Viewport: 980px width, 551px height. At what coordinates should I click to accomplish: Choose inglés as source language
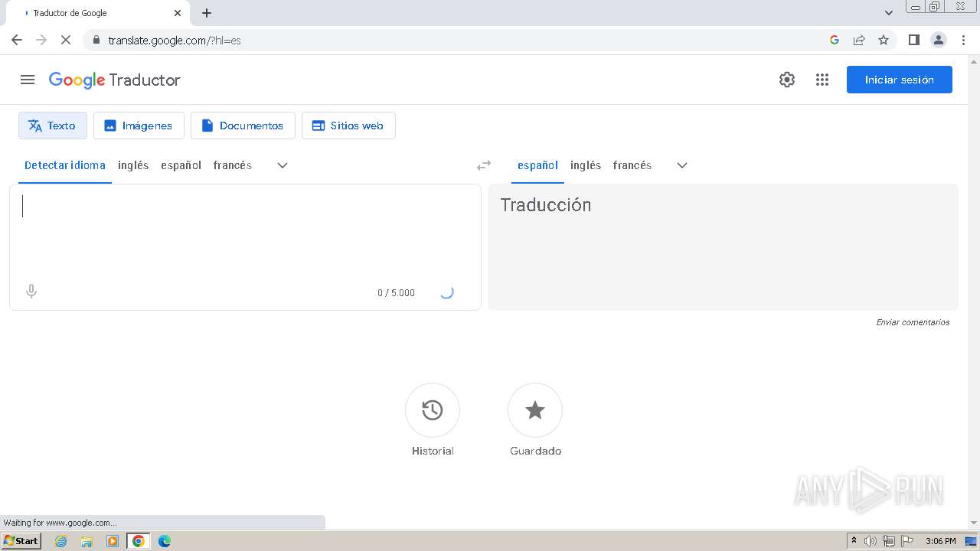pos(133,165)
